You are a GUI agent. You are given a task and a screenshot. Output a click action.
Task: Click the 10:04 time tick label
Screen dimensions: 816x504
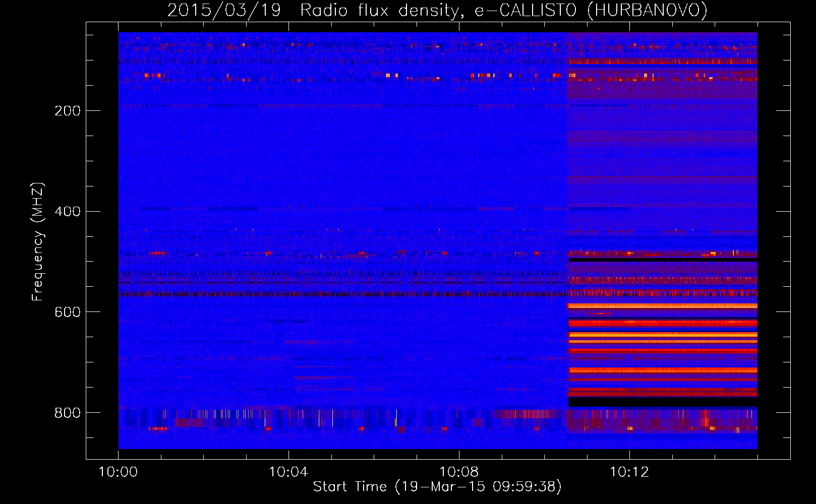288,472
